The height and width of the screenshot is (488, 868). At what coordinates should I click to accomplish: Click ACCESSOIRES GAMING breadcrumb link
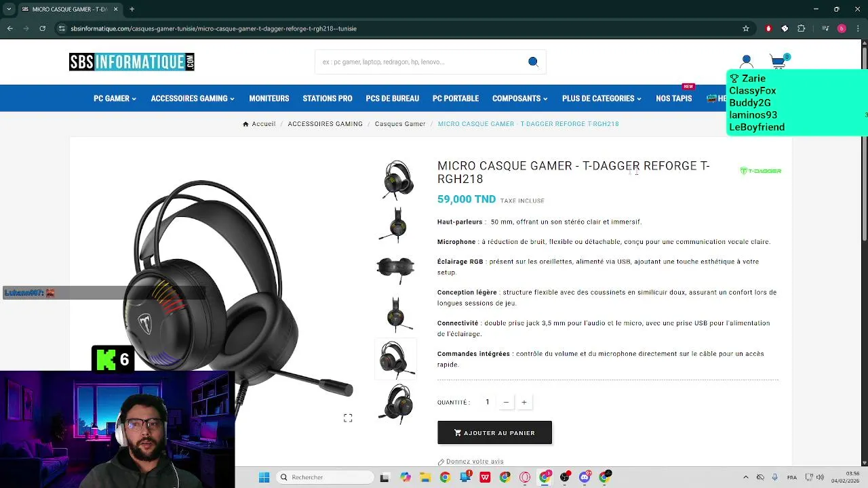pos(325,124)
